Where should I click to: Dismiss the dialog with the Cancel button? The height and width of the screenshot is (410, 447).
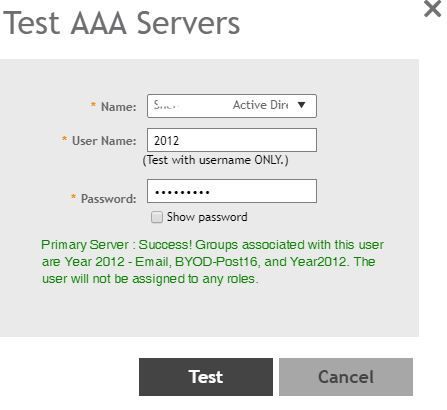click(346, 377)
